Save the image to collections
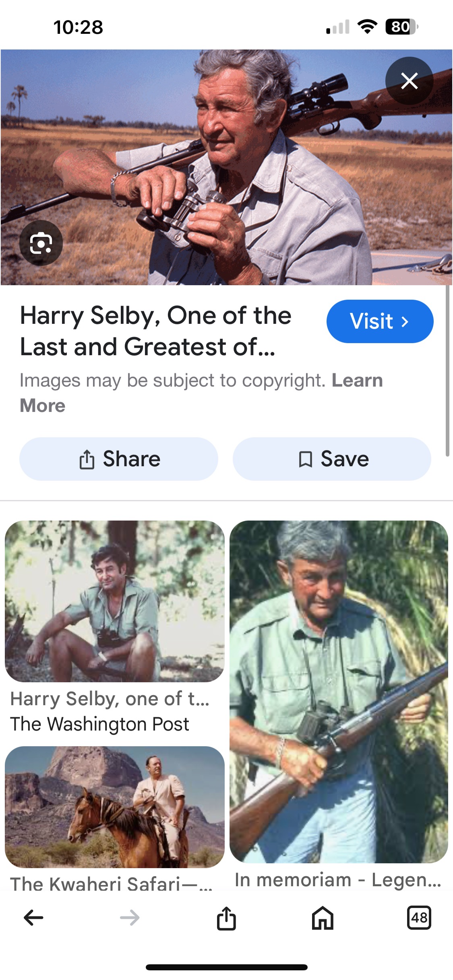The image size is (453, 980). tap(332, 459)
